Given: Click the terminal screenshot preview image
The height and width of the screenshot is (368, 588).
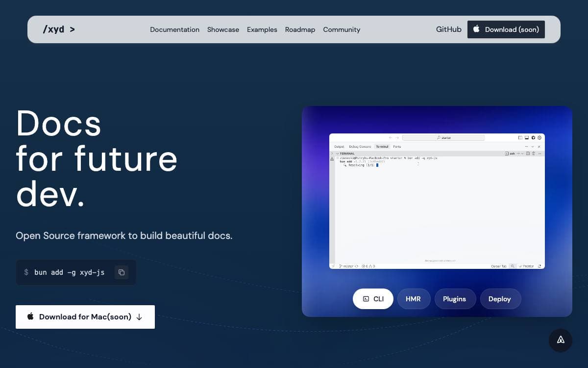Looking at the screenshot, I should coord(437,201).
